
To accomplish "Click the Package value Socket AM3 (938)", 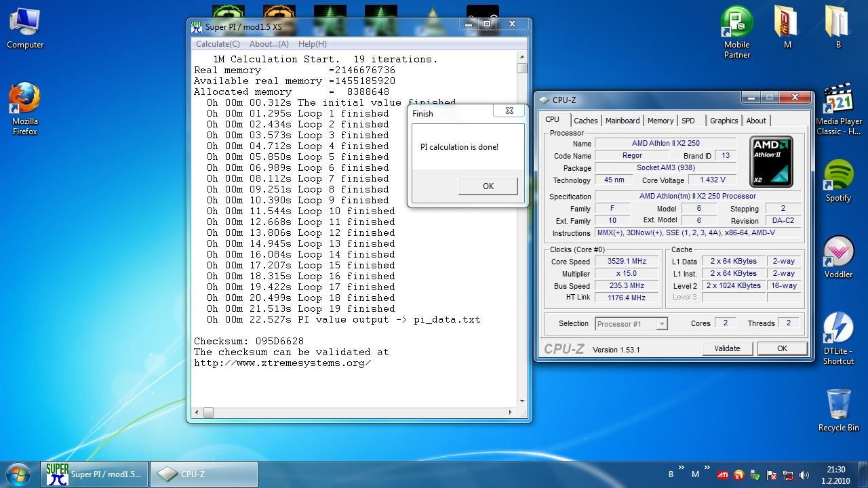I will tap(665, 168).
